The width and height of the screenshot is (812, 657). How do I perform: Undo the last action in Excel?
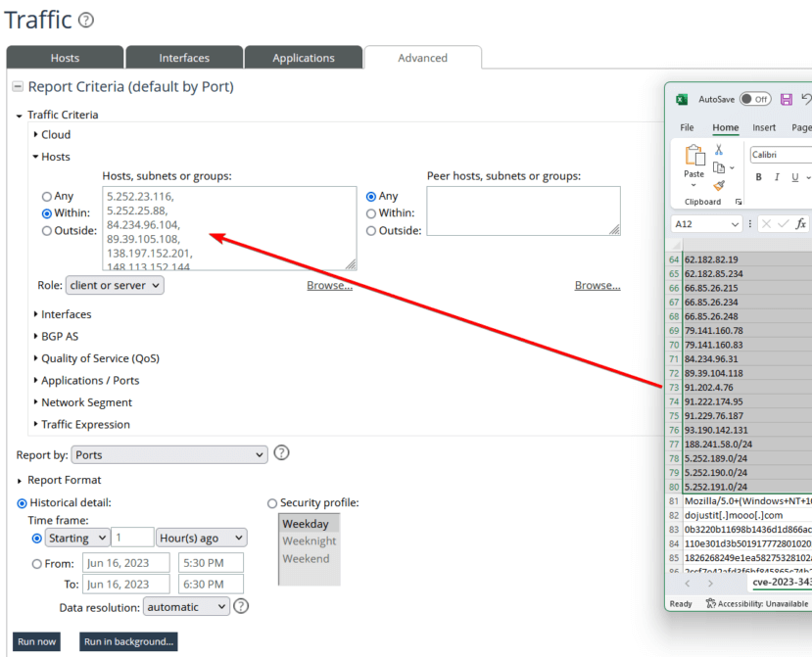pos(806,99)
